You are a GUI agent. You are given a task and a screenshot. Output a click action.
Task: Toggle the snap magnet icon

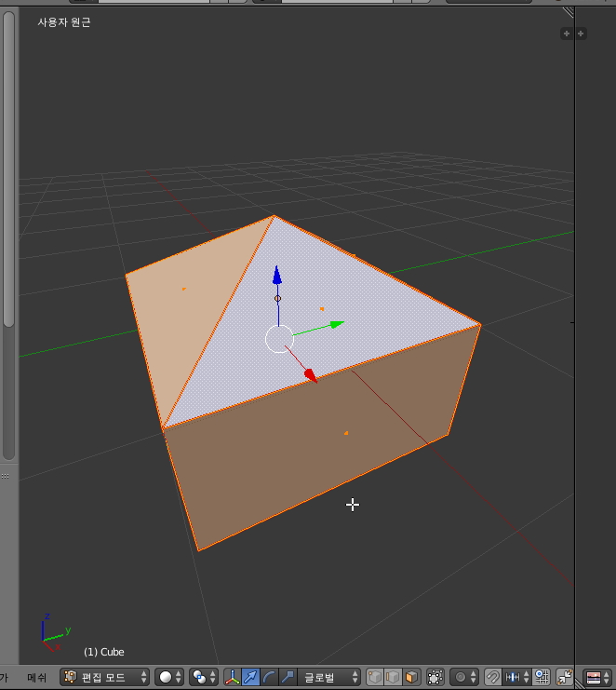coord(493,677)
